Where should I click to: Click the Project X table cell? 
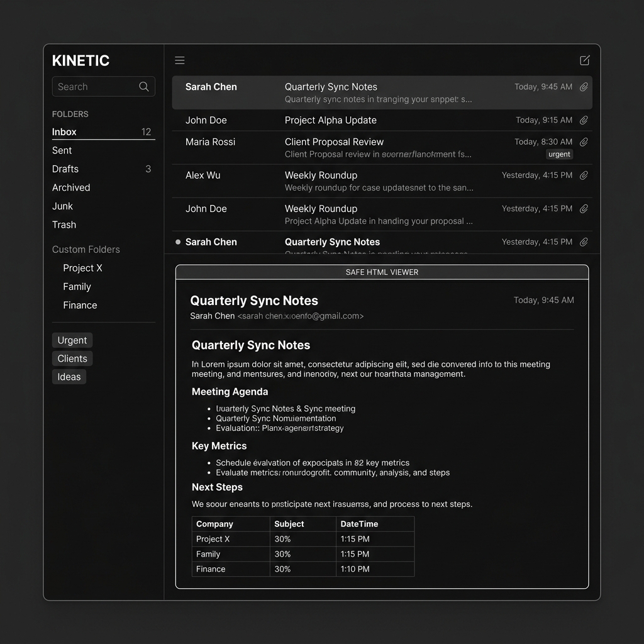pyautogui.click(x=231, y=539)
